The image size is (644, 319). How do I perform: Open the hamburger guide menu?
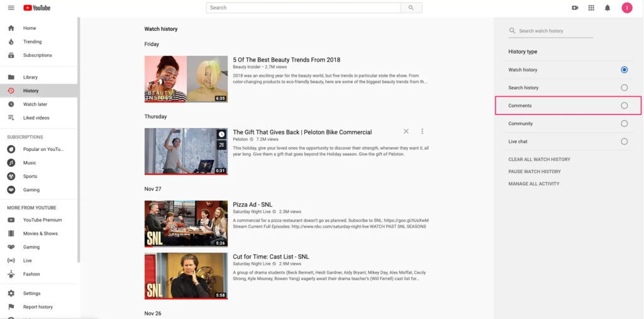coord(11,8)
